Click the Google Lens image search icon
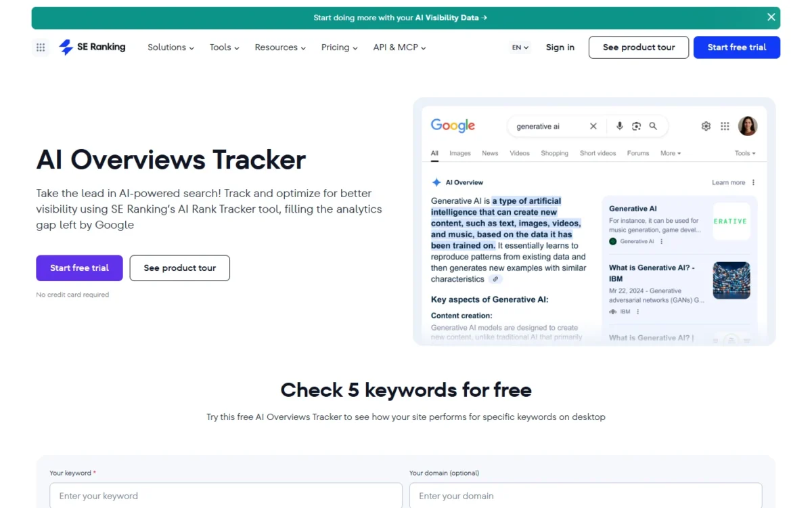 click(x=636, y=126)
